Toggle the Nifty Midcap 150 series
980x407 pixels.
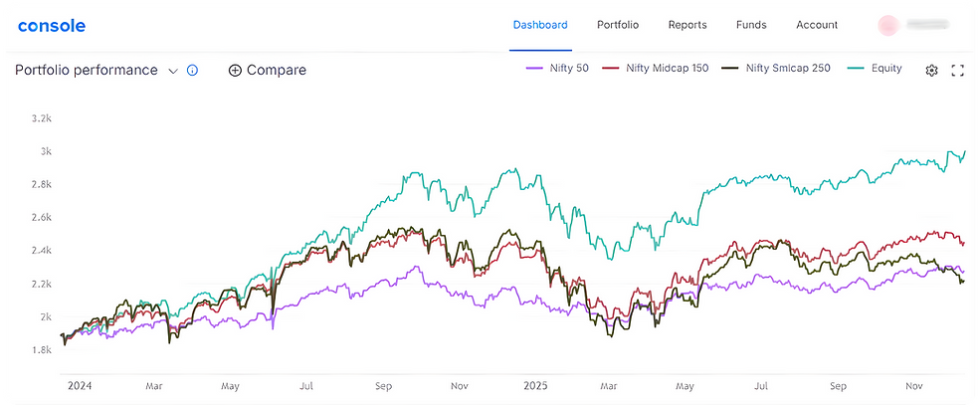pyautogui.click(x=658, y=69)
